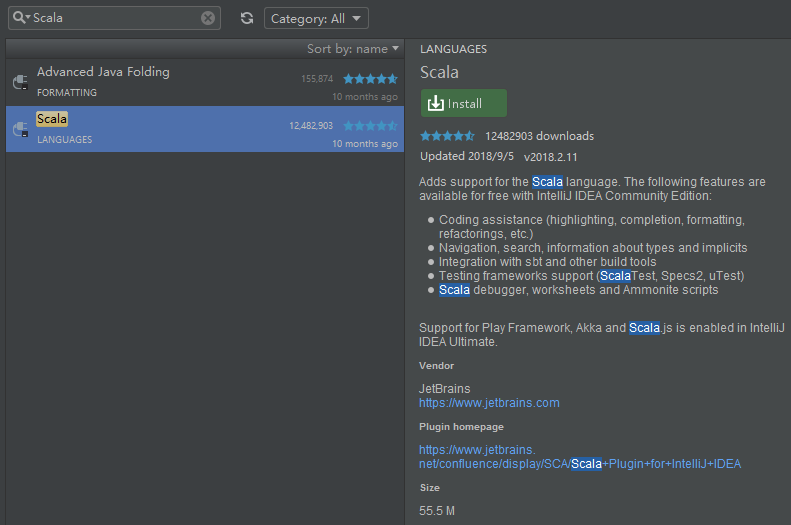Click the LANGUAGES heading in details
This screenshot has width=791, height=525.
pos(454,49)
